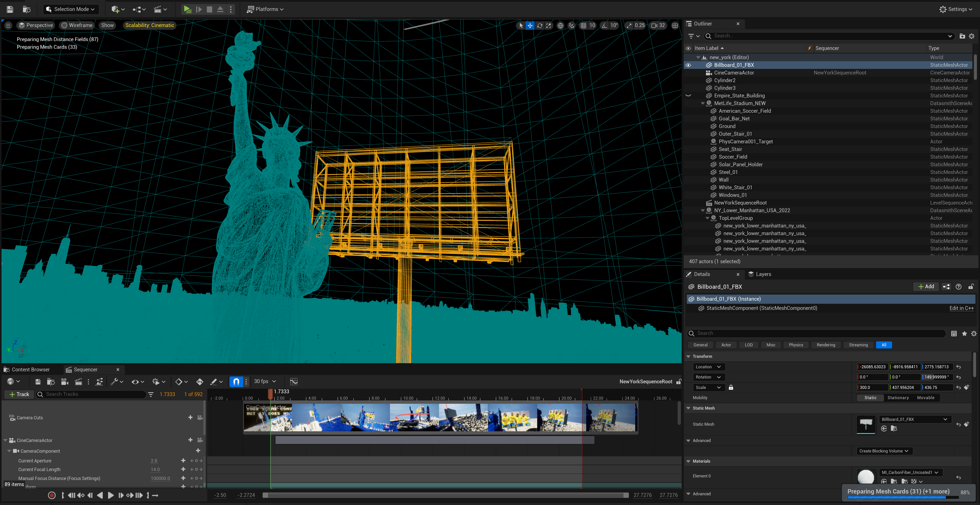Screen dimensions: 980x505
Task: Click the Details property matrix grid icon
Action: (954, 334)
